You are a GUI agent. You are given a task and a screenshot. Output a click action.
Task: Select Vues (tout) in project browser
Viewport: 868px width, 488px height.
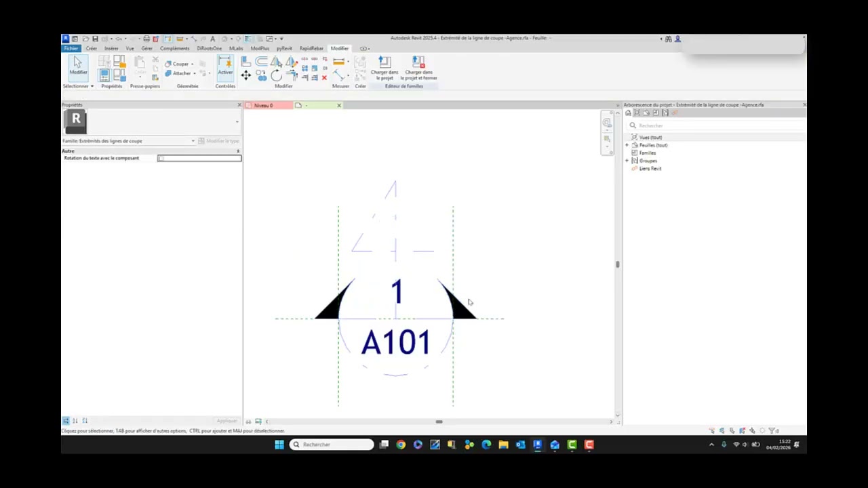pyautogui.click(x=650, y=138)
